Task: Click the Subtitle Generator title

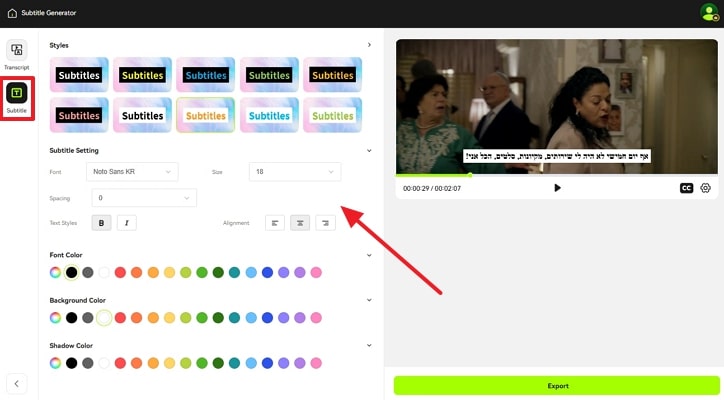Action: [x=48, y=13]
